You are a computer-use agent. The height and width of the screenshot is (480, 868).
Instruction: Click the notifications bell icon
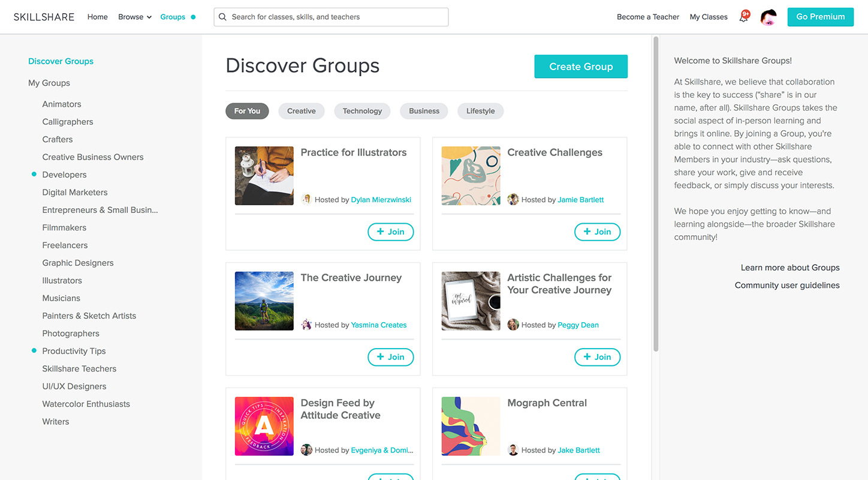coord(743,17)
